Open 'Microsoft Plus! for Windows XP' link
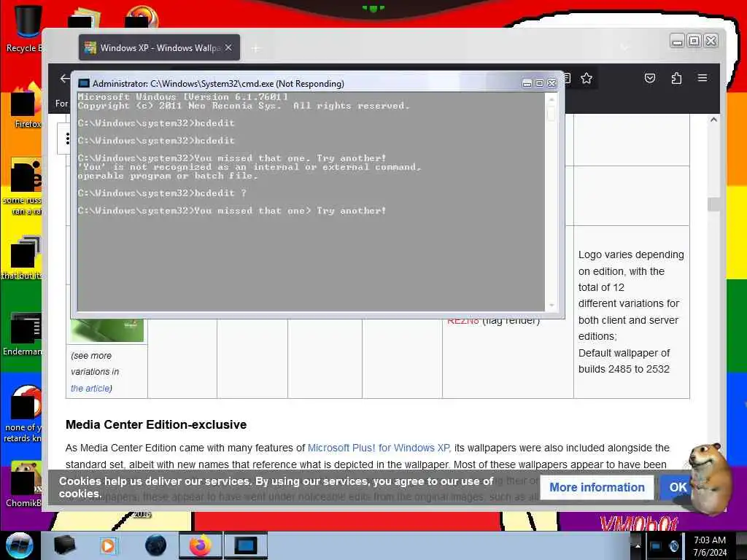 [379, 448]
